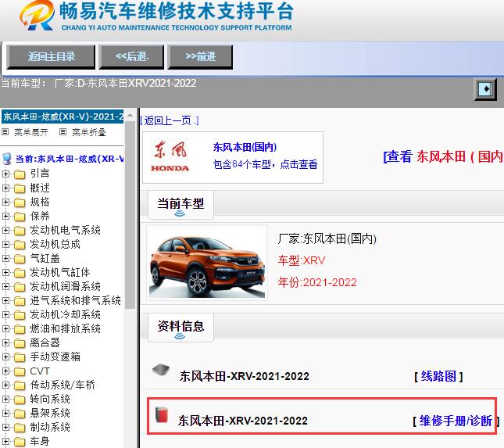Click the red book icon beside 维修手册 row
This screenshot has width=504, height=448.
(162, 414)
